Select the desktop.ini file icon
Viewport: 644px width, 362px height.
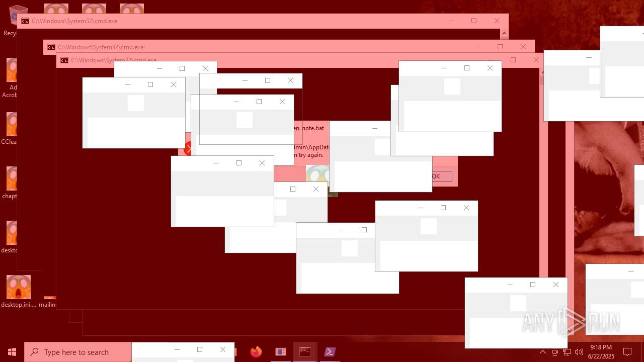coord(19,291)
